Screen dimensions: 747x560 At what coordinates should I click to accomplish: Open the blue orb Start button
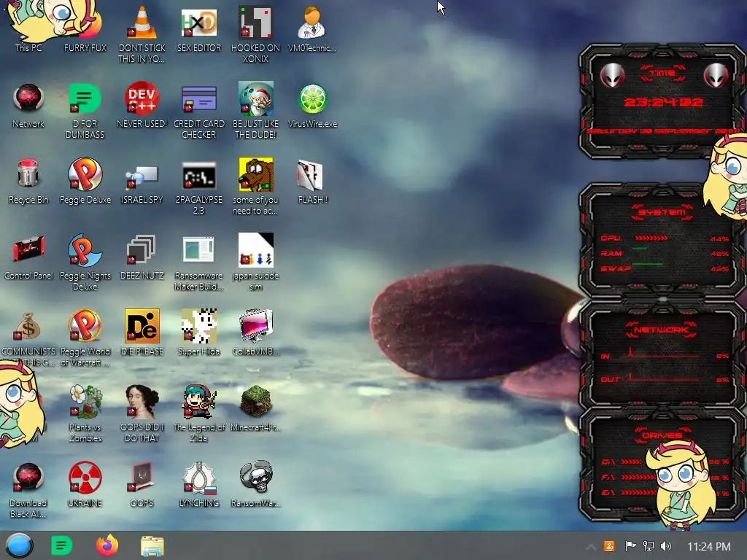click(19, 545)
